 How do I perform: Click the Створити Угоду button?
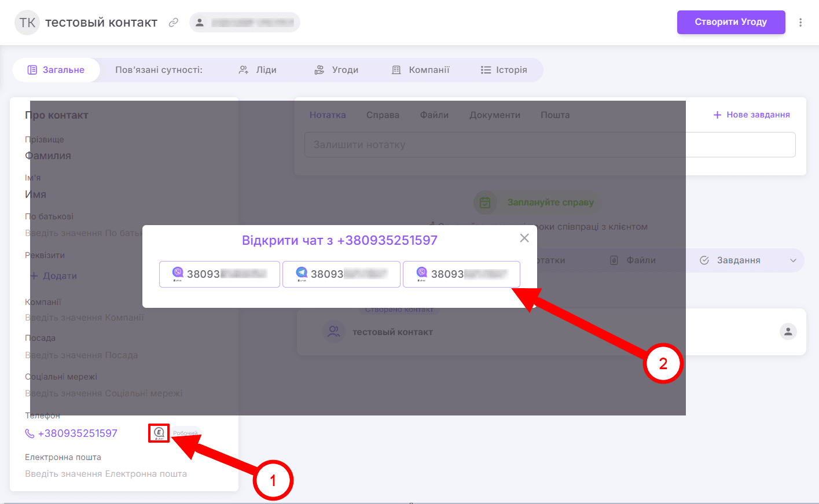coord(731,22)
